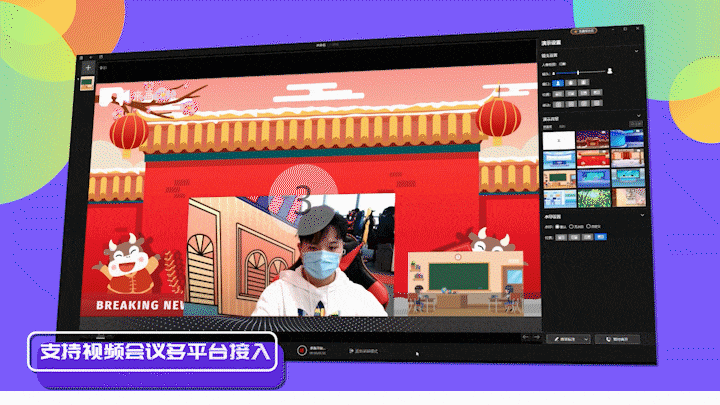Select the red Chinese New Year gate background
Image resolution: width=720 pixels, height=405 pixels.
(593, 159)
